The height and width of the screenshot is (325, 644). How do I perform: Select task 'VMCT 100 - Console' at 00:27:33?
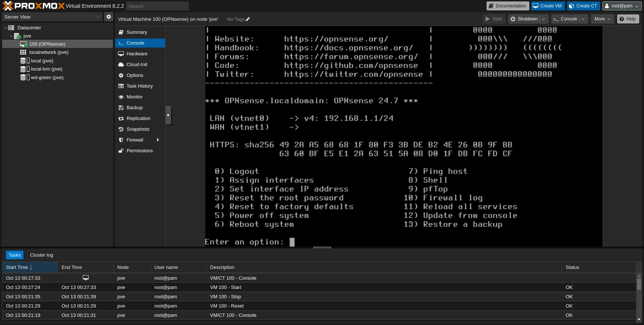click(x=319, y=278)
